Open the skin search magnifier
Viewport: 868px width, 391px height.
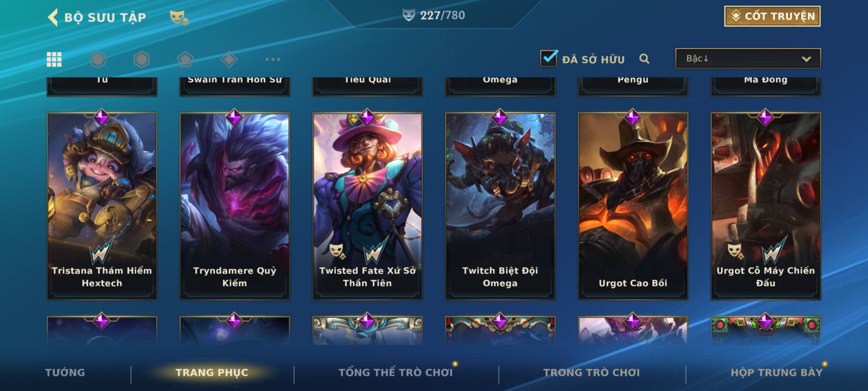[644, 59]
